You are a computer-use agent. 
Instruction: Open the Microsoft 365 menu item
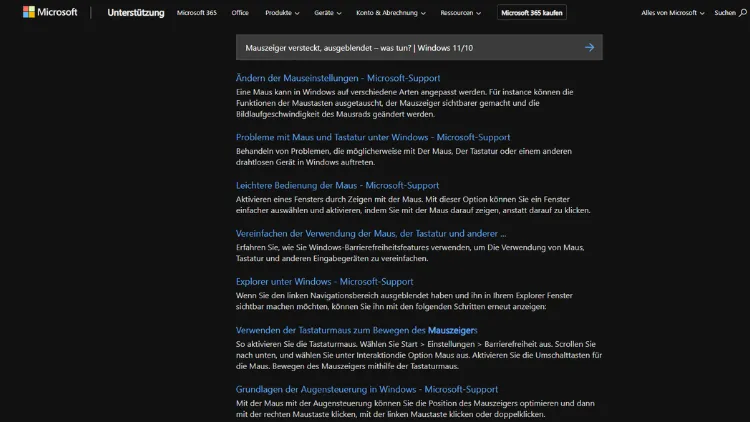pyautogui.click(x=197, y=13)
